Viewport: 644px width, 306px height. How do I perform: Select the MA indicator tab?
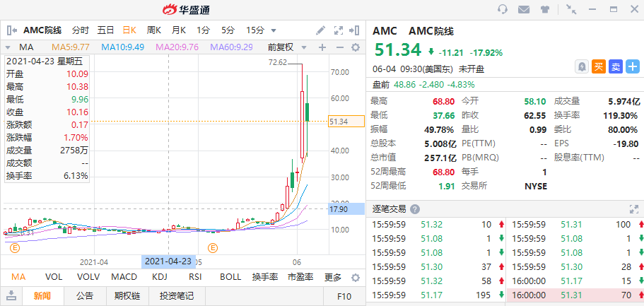18,277
